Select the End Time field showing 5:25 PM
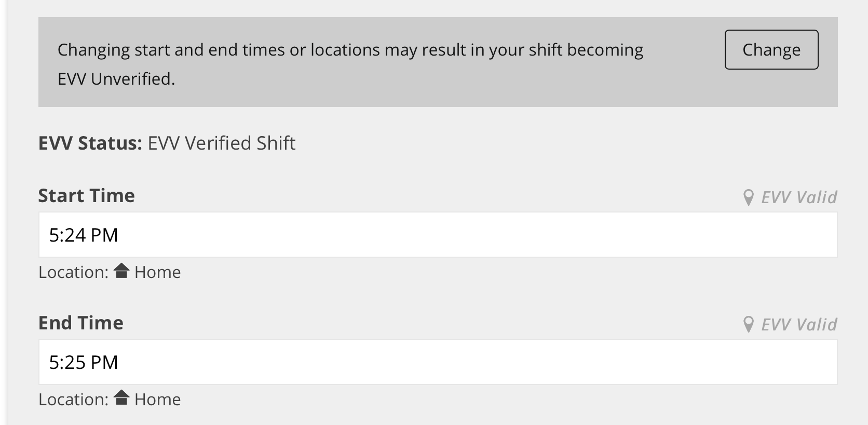This screenshot has width=868, height=425. point(438,362)
